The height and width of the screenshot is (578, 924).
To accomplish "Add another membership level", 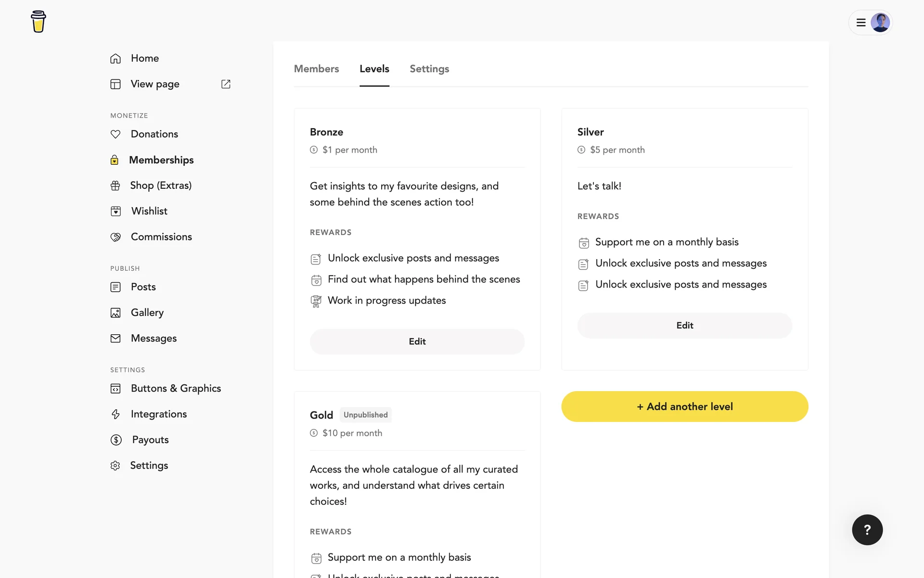I will (x=684, y=407).
